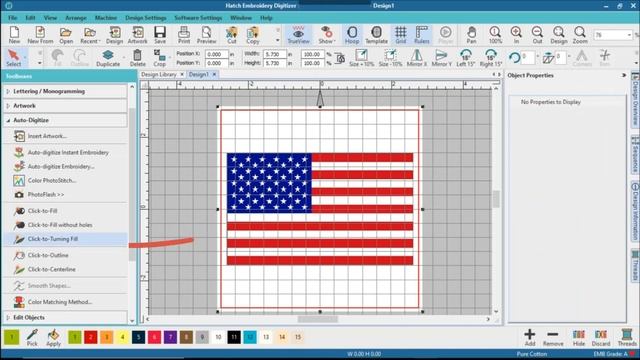The image size is (640, 360).
Task: Click the Zoom In icon
Action: coord(516,35)
